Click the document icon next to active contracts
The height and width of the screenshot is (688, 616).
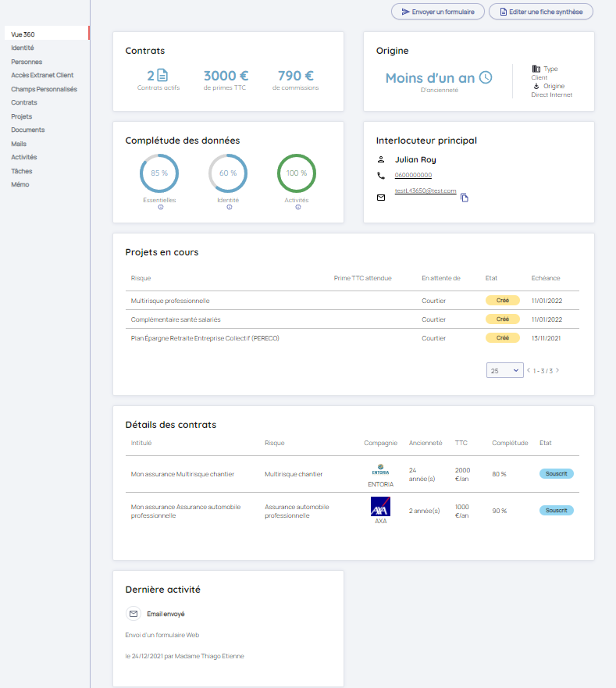[x=162, y=76]
